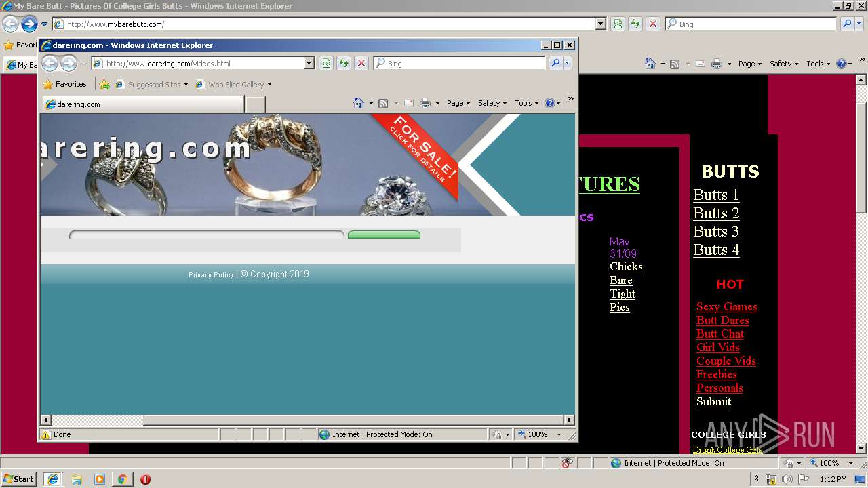Open Tools menu in background window
The image size is (868, 488).
click(x=818, y=64)
